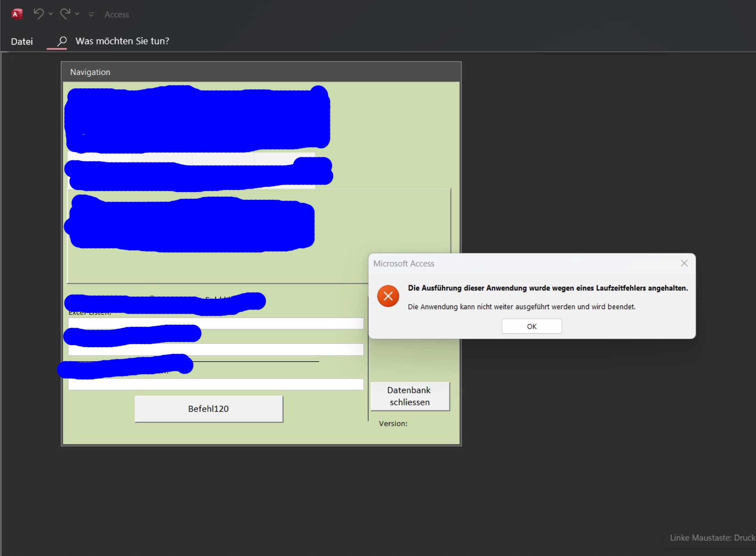This screenshot has width=756, height=556.
Task: Click the middle empty text field
Action: point(215,349)
